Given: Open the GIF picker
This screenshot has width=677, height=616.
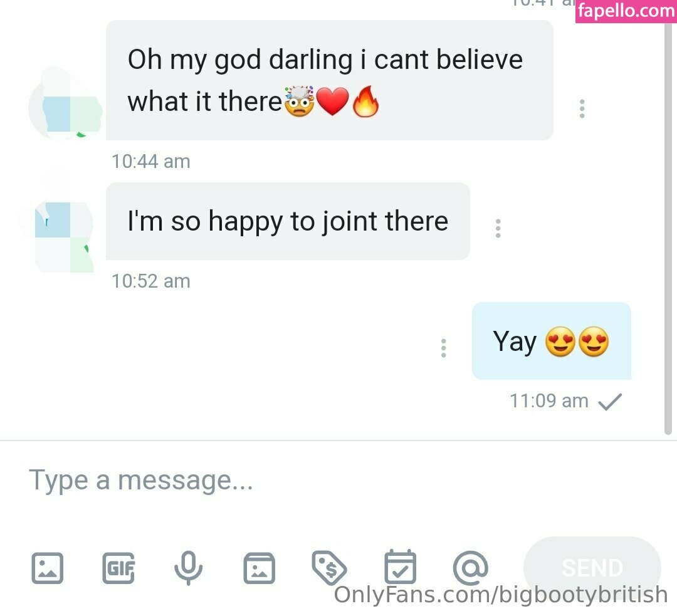Looking at the screenshot, I should [118, 568].
